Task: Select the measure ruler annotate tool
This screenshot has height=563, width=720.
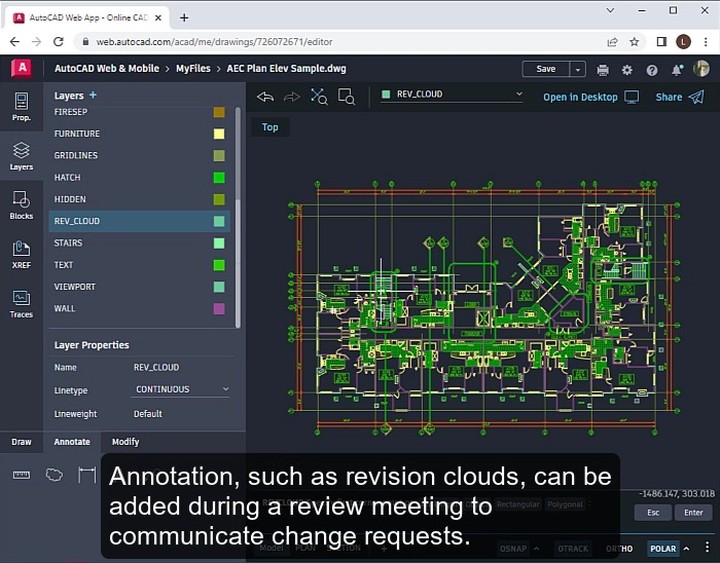Action: [21, 474]
